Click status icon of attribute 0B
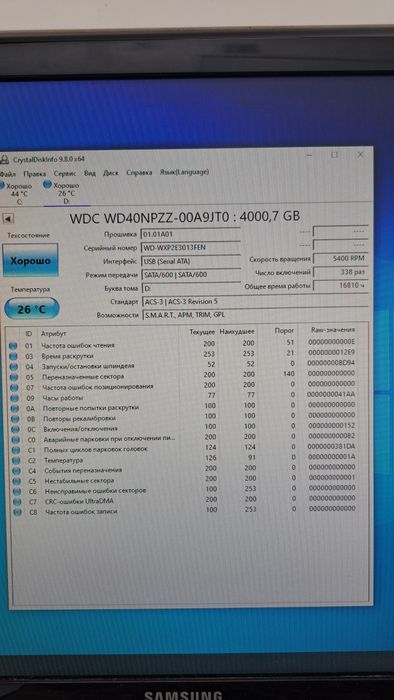 (x=14, y=419)
